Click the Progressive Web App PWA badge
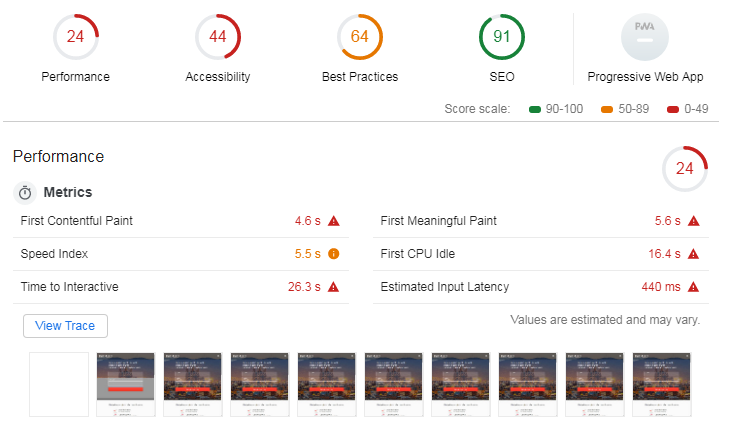 coord(645,37)
